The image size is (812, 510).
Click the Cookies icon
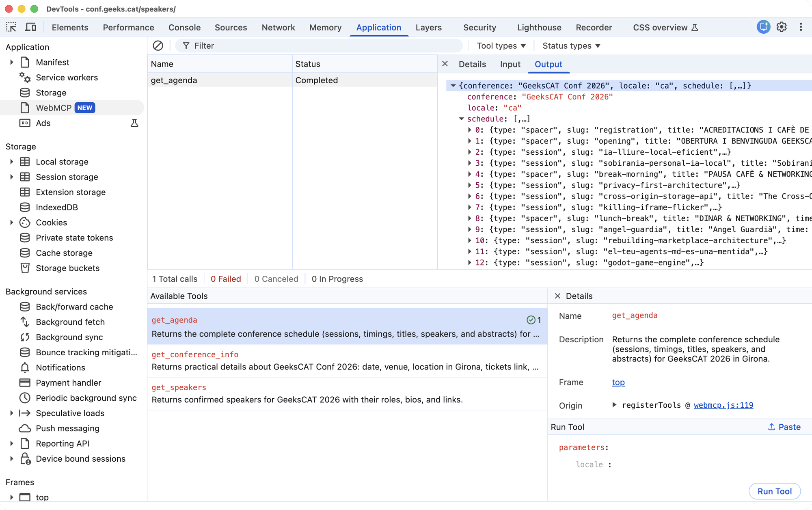(x=25, y=223)
